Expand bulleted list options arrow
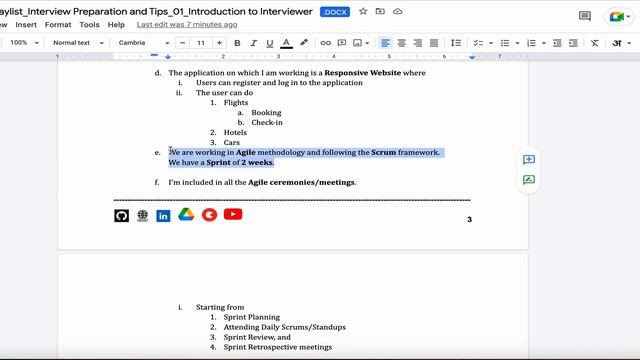This screenshot has width=640, height=360. click(x=517, y=43)
